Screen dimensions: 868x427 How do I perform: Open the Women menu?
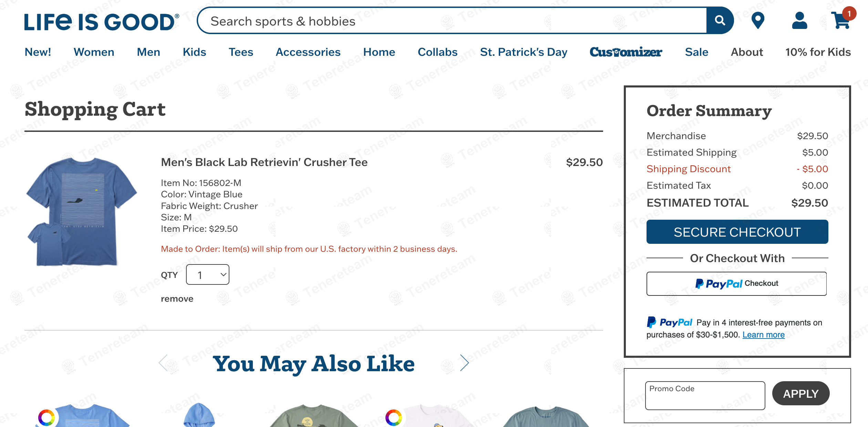(94, 52)
